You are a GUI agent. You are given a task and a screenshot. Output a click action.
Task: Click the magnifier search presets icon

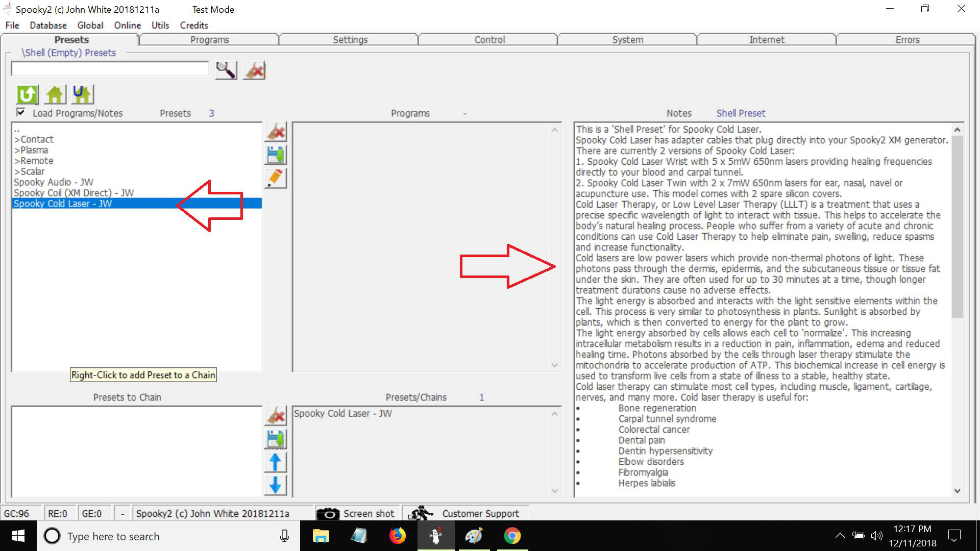click(226, 70)
